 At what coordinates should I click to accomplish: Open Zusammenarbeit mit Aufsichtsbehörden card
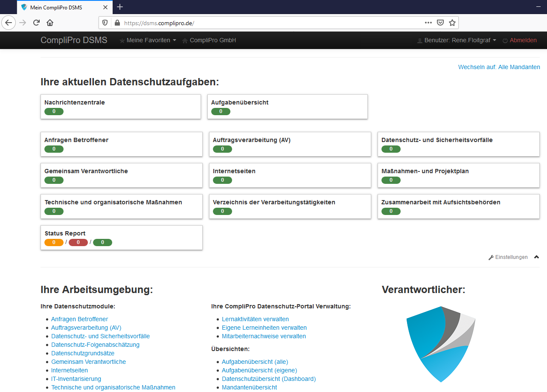tap(459, 206)
